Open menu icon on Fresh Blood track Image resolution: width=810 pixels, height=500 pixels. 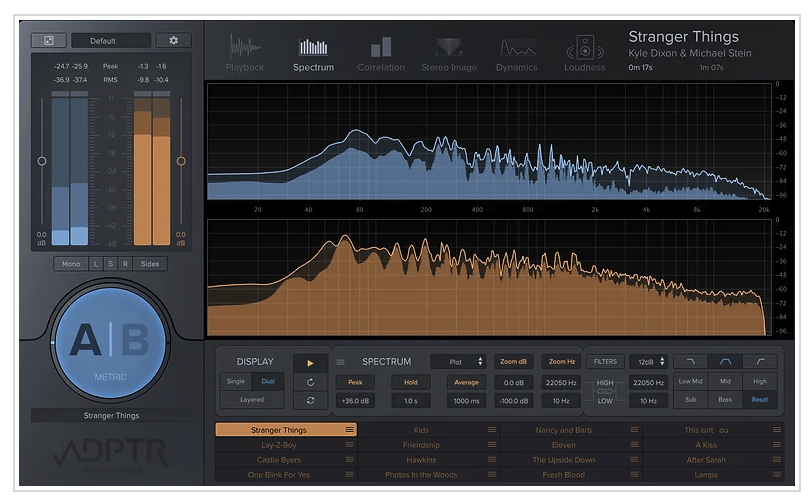tap(634, 475)
